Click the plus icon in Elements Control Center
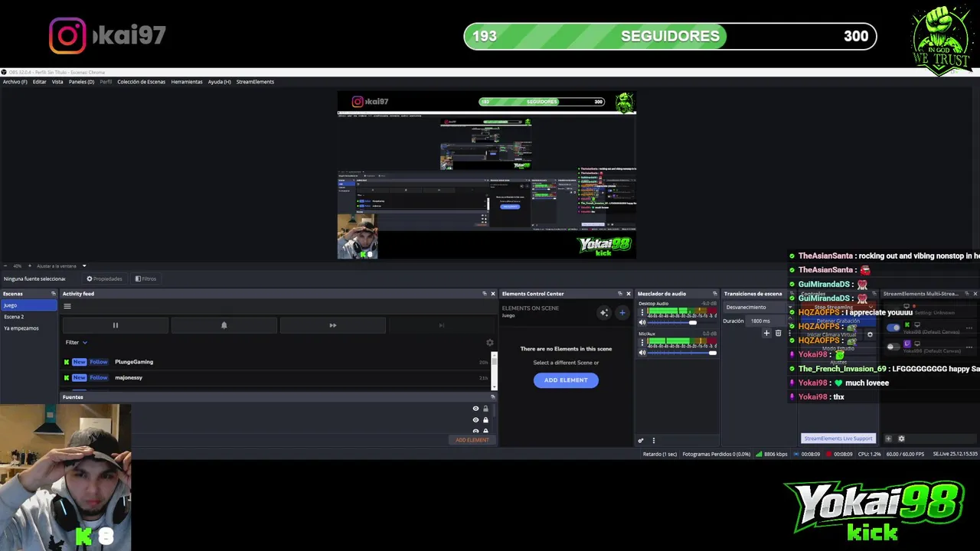 (622, 312)
